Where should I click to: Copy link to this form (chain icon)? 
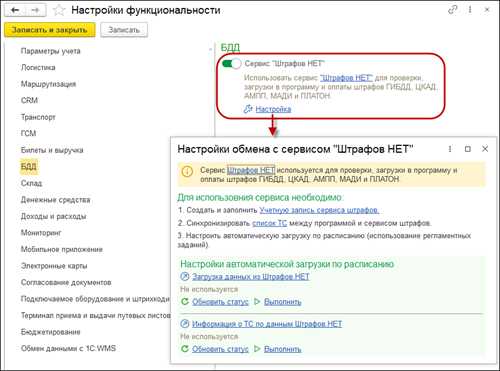click(x=452, y=10)
